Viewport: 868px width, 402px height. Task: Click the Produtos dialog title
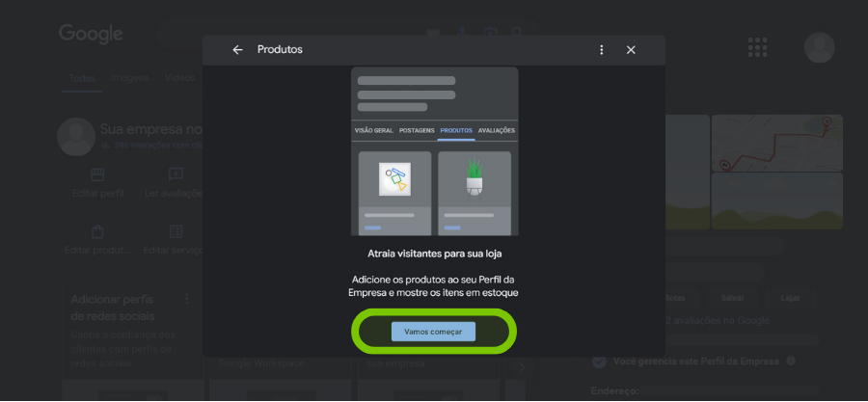point(280,50)
